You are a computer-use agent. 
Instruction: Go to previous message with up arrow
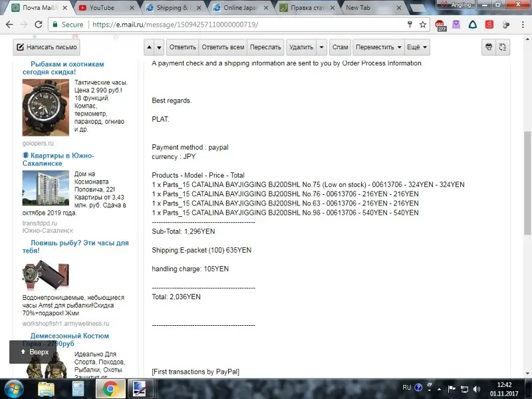click(x=149, y=47)
